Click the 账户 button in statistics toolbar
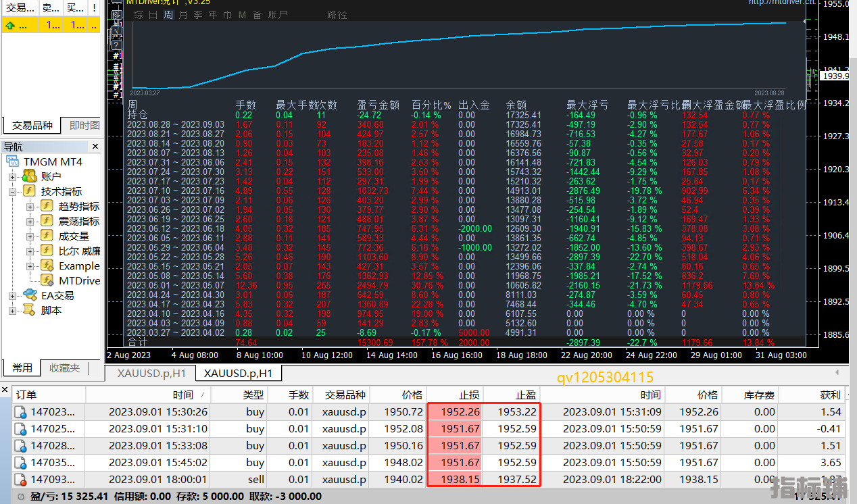The width and height of the screenshot is (857, 504). 277,15
